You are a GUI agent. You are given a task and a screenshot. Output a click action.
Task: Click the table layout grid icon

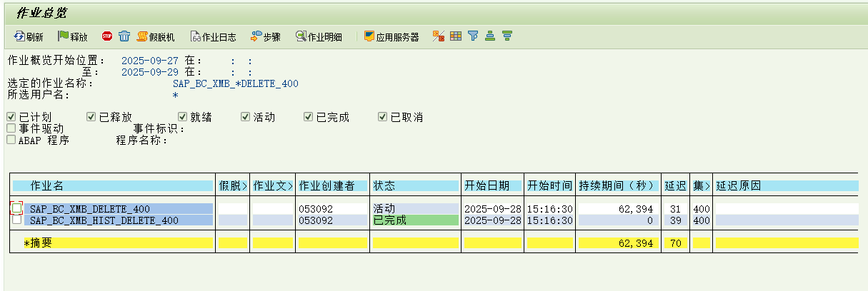[456, 36]
